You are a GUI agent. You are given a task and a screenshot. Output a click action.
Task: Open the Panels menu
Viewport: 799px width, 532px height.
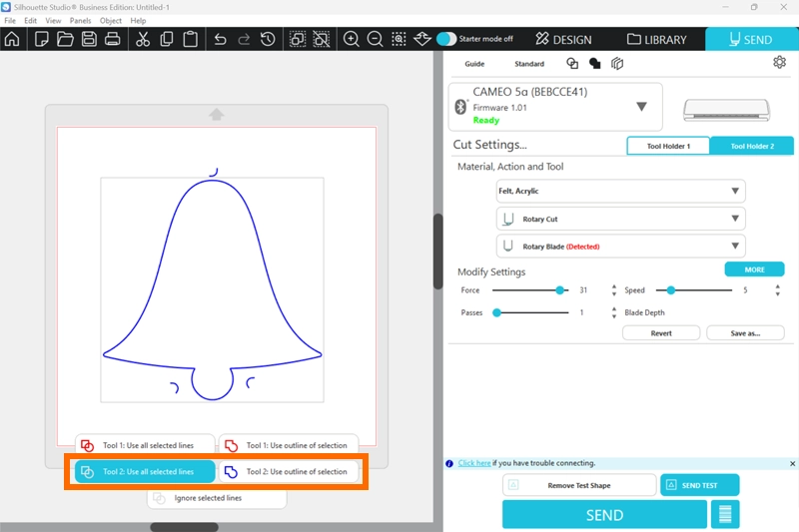[80, 20]
